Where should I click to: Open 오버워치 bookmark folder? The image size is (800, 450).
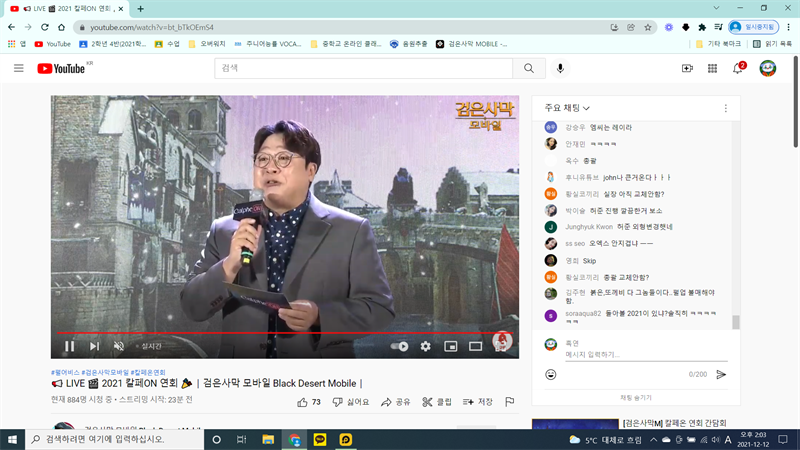pyautogui.click(x=207, y=44)
